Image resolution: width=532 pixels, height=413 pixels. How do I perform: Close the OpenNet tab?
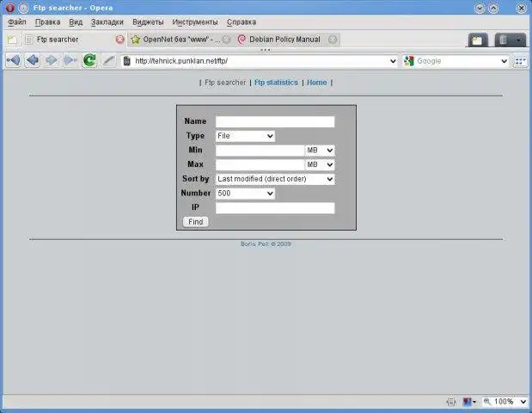coord(227,40)
